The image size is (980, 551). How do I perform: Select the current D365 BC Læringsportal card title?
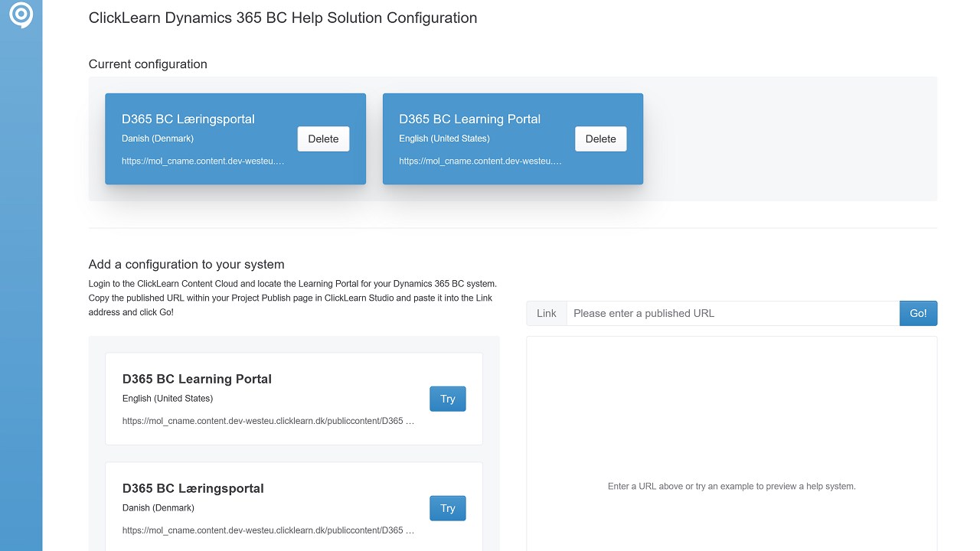pyautogui.click(x=188, y=119)
